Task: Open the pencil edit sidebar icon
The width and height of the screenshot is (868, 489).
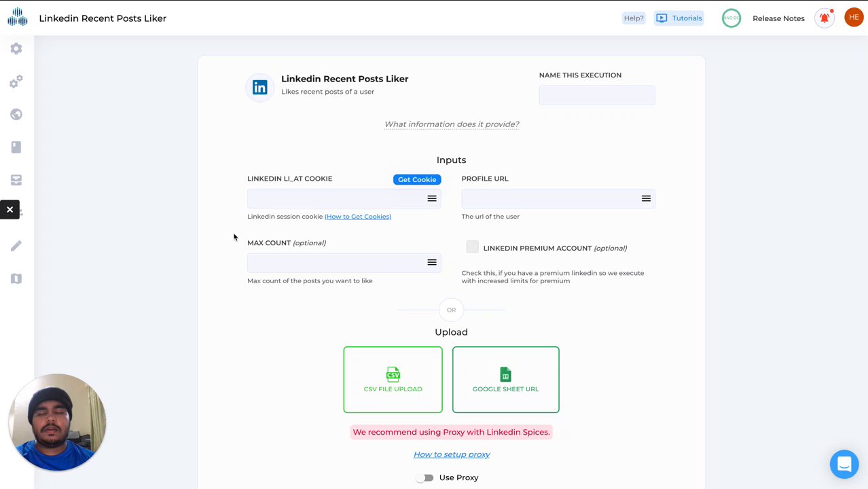Action: 16,246
